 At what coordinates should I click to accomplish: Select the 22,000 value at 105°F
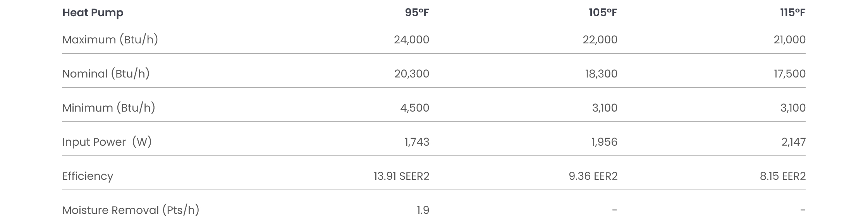600,40
